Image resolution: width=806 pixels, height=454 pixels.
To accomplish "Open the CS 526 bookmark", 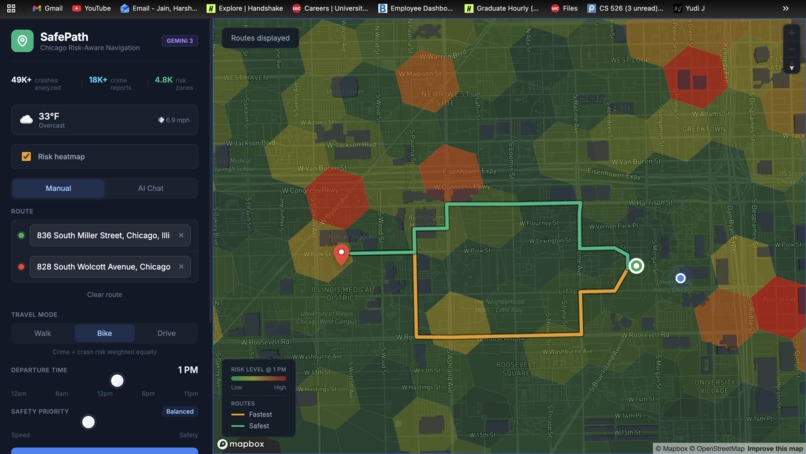I will click(625, 8).
